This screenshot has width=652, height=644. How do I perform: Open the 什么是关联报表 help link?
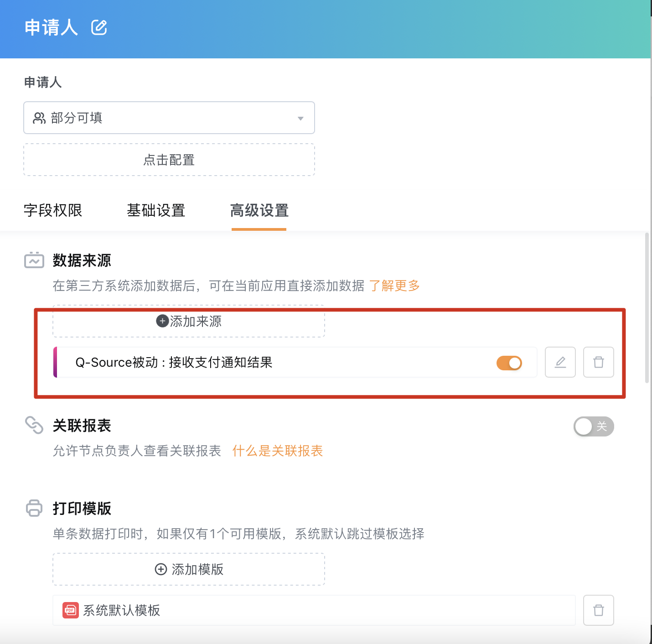pos(278,451)
